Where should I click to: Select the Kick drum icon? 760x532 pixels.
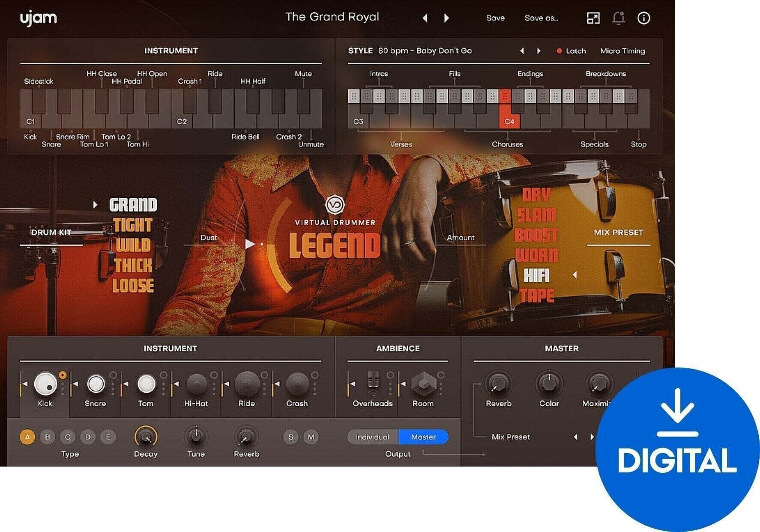(x=45, y=383)
